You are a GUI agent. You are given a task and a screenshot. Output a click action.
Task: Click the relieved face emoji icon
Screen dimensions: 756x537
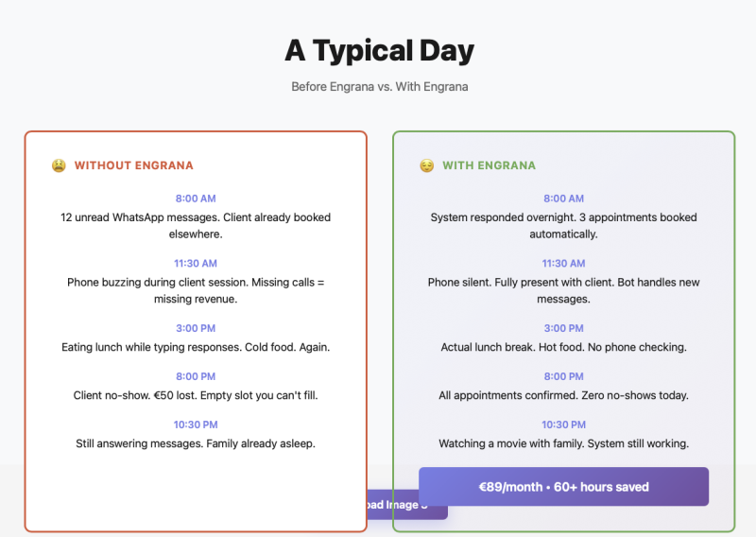[427, 165]
